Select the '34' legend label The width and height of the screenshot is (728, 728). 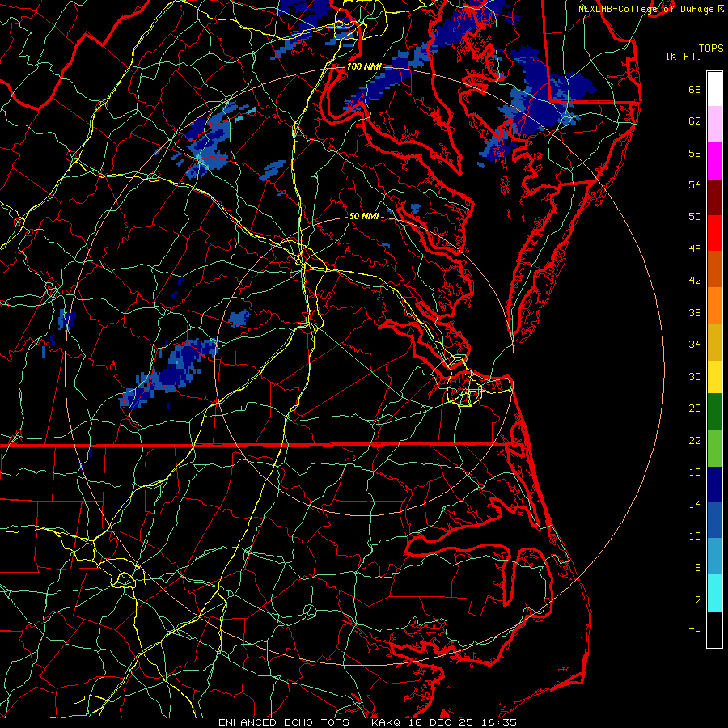click(695, 345)
